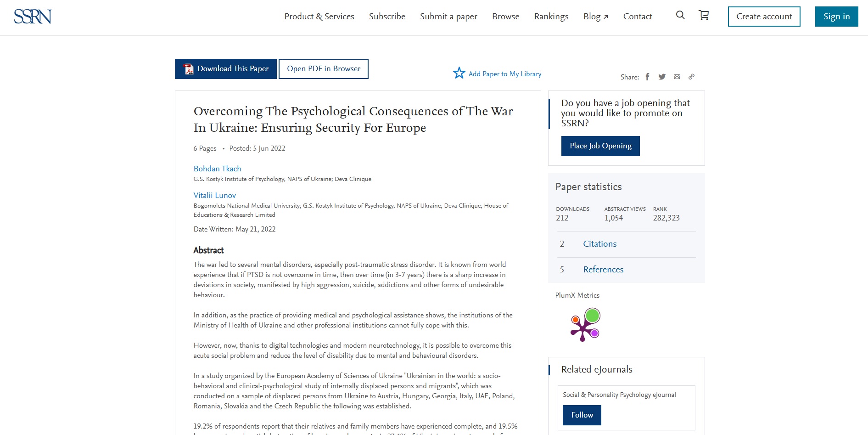
Task: View author Bohdan Tkach profile
Action: pos(217,169)
